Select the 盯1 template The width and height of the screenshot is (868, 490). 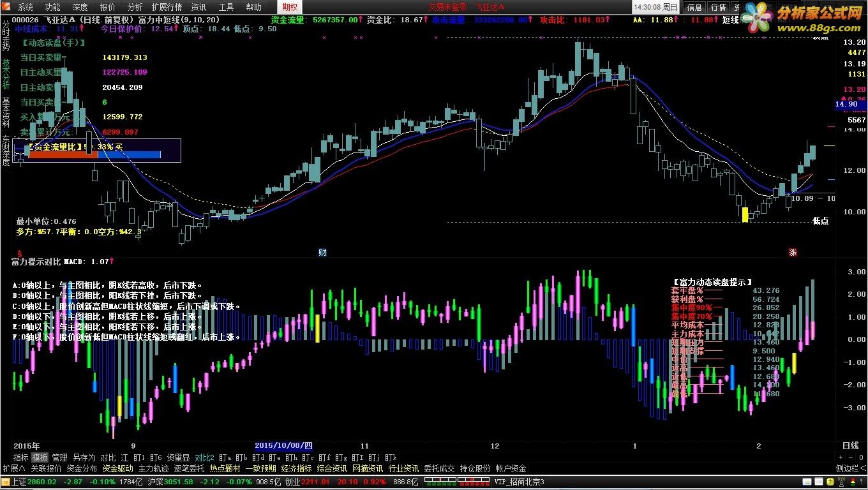139,457
